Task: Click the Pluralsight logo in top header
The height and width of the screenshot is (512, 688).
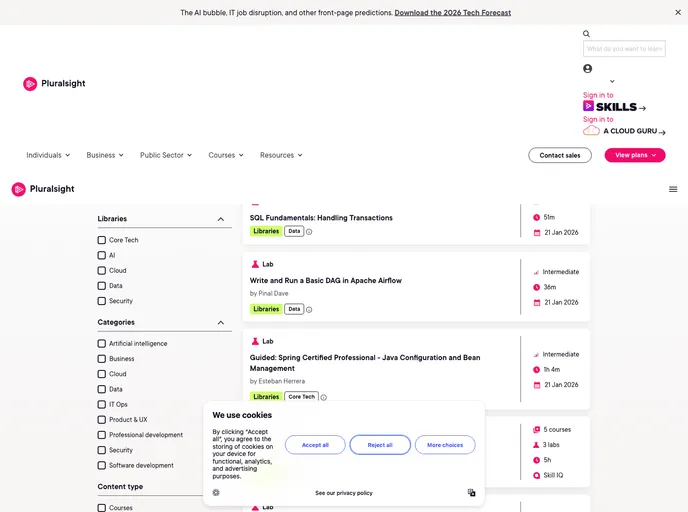Action: 54,84
